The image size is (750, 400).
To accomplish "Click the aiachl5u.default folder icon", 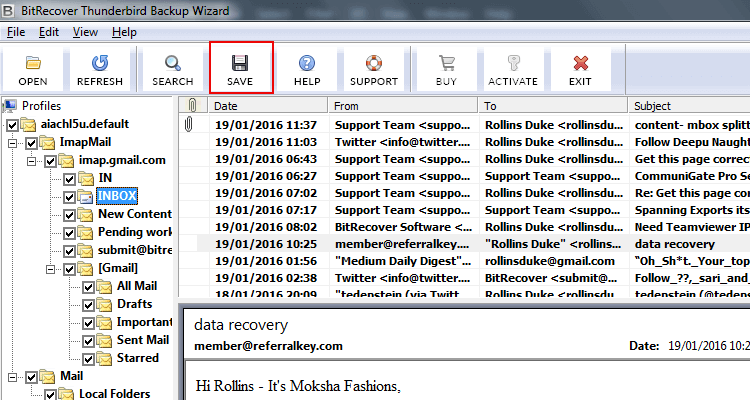I will [28, 124].
